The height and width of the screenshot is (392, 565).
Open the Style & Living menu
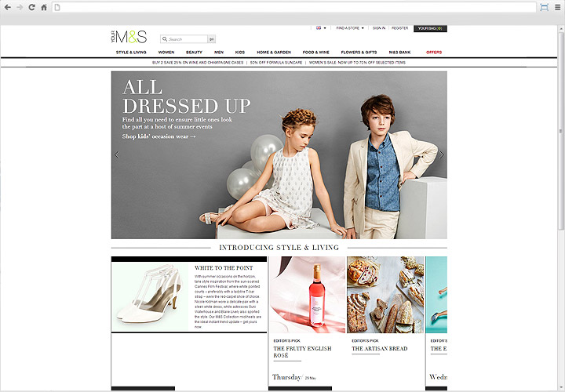click(x=131, y=53)
